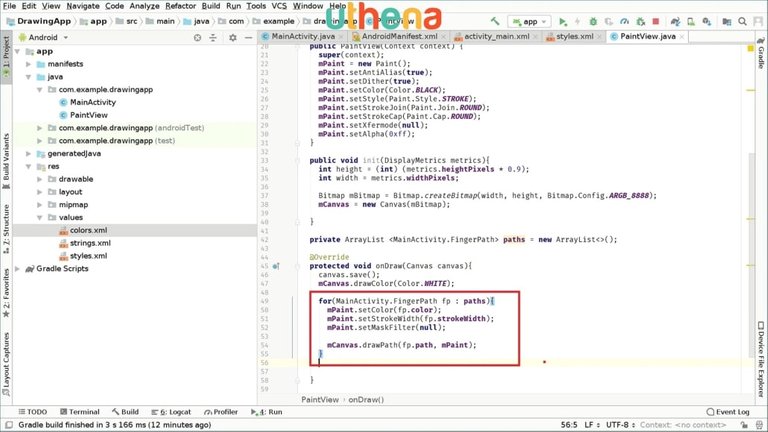Switch to the activity_main.xml tab
The image size is (768, 432).
coord(496,36)
